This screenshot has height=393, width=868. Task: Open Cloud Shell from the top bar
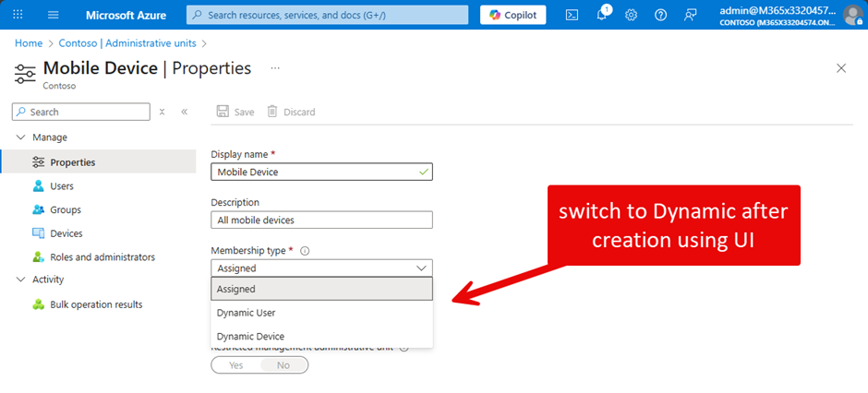(x=572, y=15)
